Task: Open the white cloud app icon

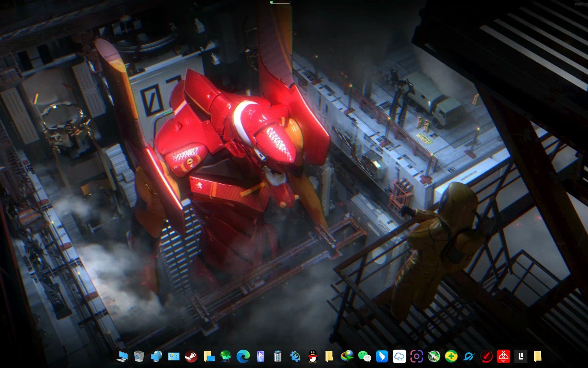Action: pos(399,356)
